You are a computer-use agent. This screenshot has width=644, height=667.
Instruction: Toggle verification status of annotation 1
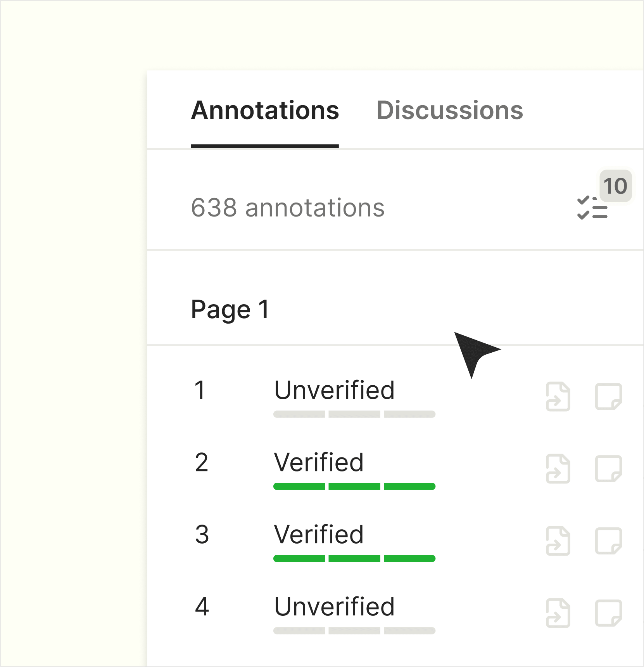pos(334,390)
